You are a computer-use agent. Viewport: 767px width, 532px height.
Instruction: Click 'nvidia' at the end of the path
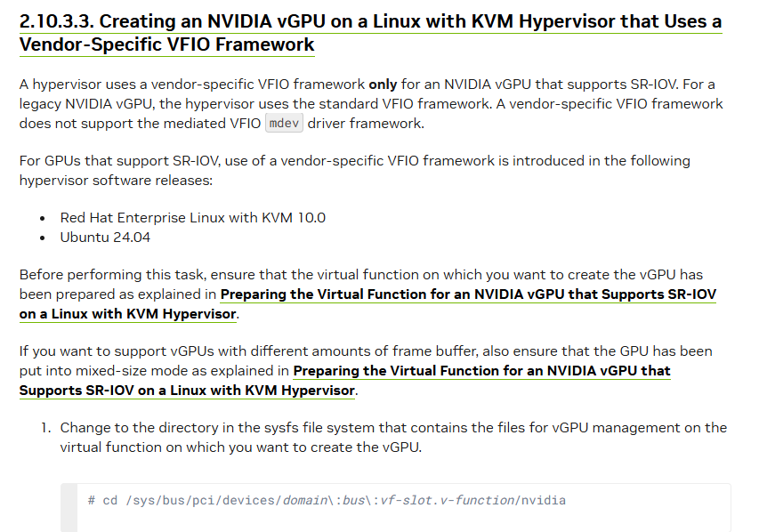click(x=544, y=501)
